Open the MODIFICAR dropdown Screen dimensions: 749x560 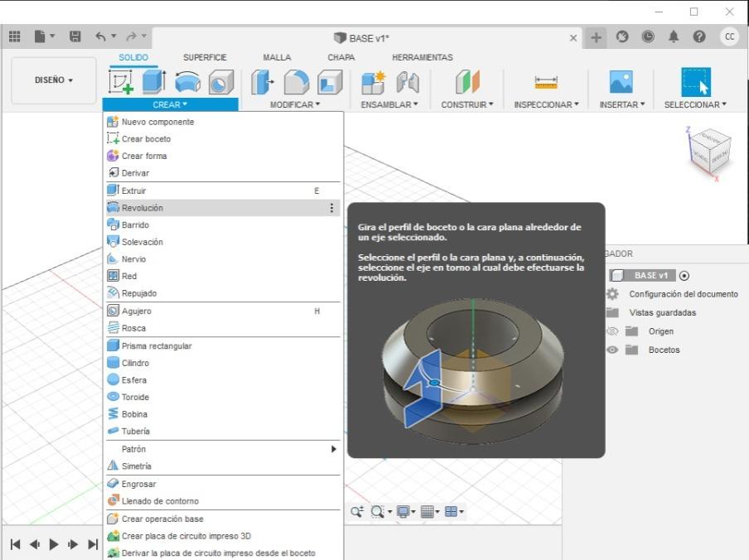(x=295, y=104)
